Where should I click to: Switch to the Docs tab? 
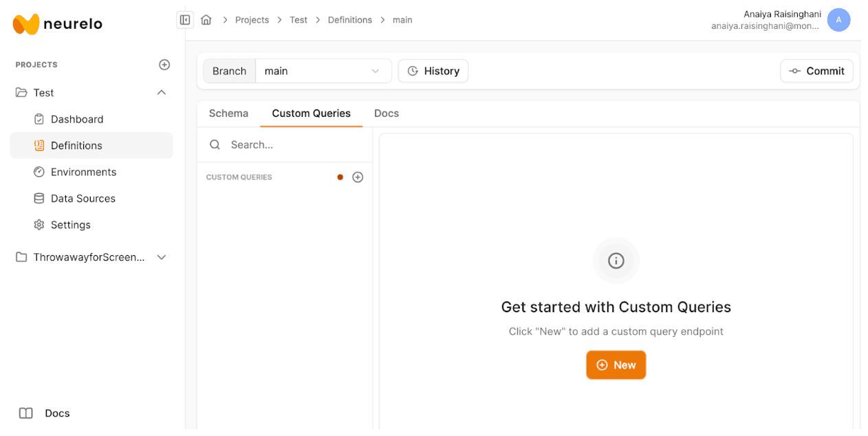pyautogui.click(x=386, y=113)
